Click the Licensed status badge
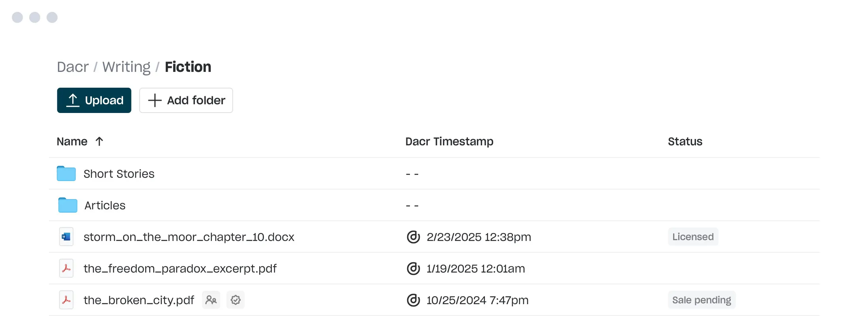The image size is (868, 316). [693, 237]
